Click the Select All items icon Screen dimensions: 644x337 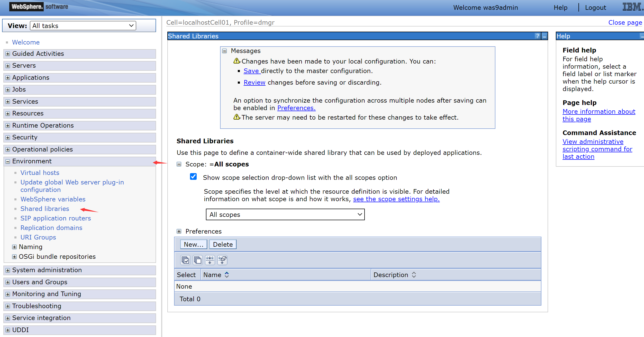click(185, 260)
